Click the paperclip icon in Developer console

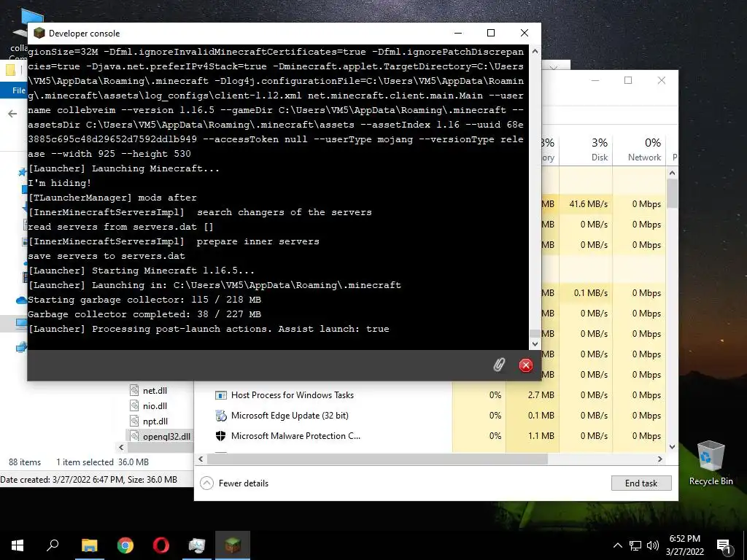click(499, 365)
